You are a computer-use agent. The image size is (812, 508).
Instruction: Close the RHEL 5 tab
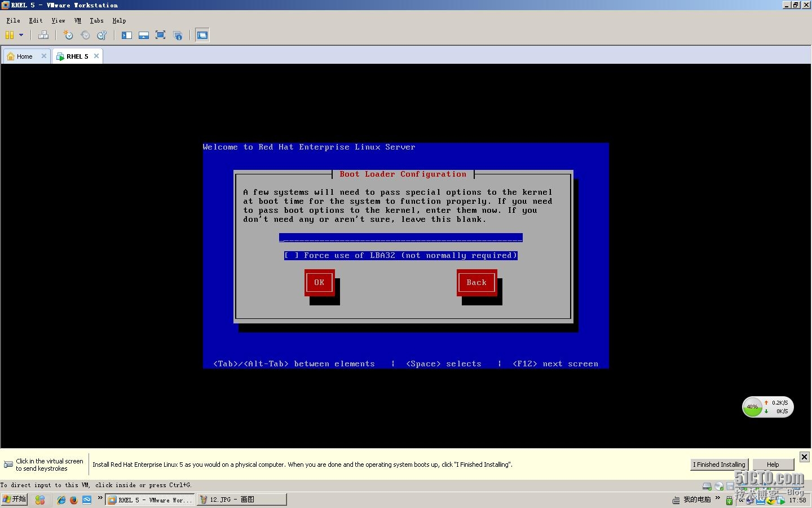pos(96,56)
